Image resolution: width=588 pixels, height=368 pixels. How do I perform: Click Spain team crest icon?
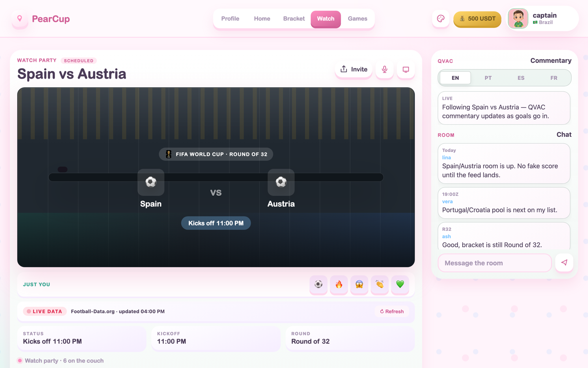pos(151,182)
